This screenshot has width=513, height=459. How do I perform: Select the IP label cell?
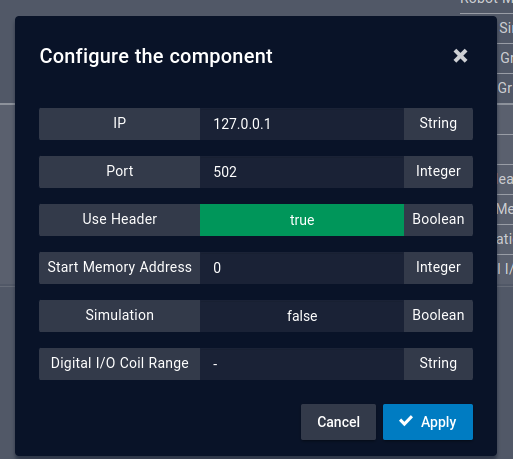tap(119, 124)
